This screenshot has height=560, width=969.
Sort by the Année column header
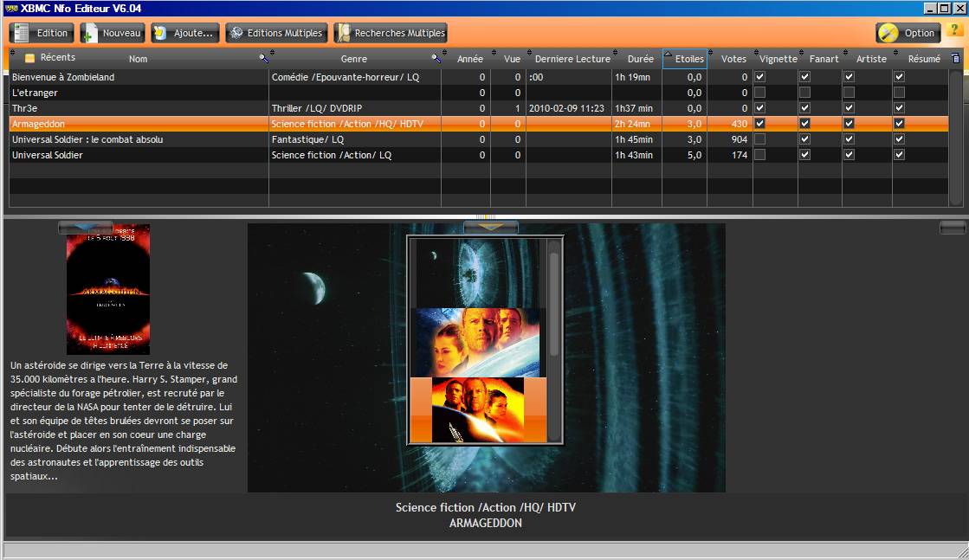point(469,59)
